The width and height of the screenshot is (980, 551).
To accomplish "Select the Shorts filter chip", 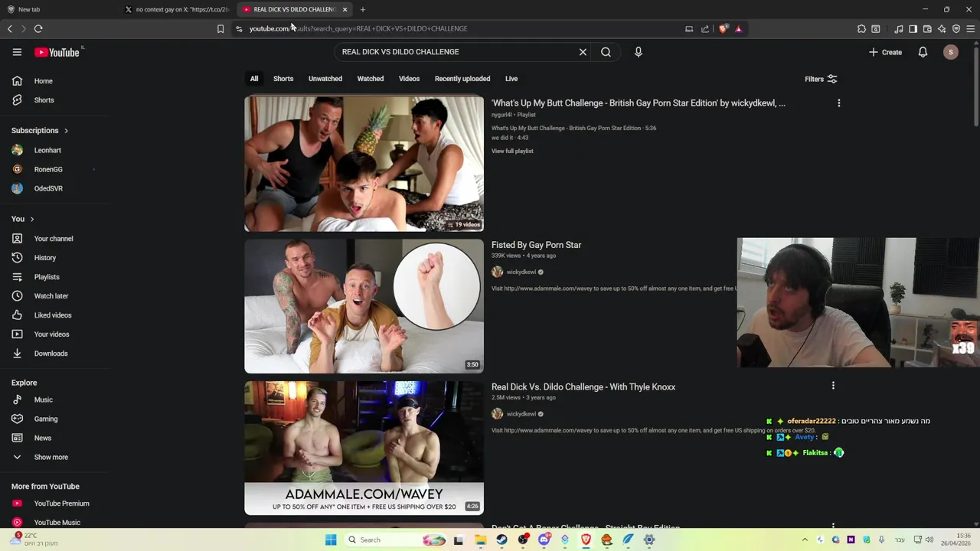I will (x=283, y=79).
